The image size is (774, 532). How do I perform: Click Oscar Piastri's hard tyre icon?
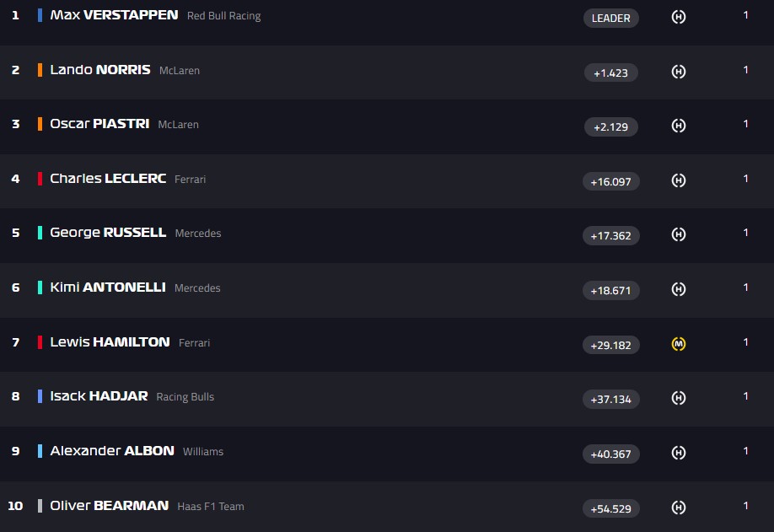click(x=678, y=126)
